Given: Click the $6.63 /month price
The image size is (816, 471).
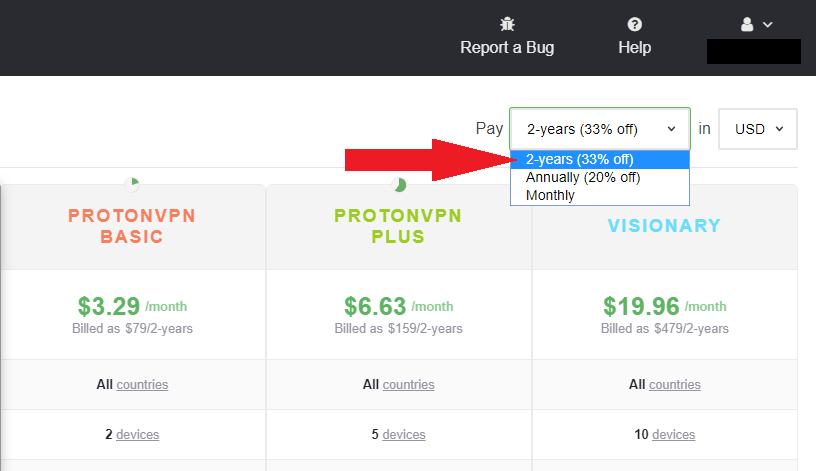Looking at the screenshot, I should [399, 306].
